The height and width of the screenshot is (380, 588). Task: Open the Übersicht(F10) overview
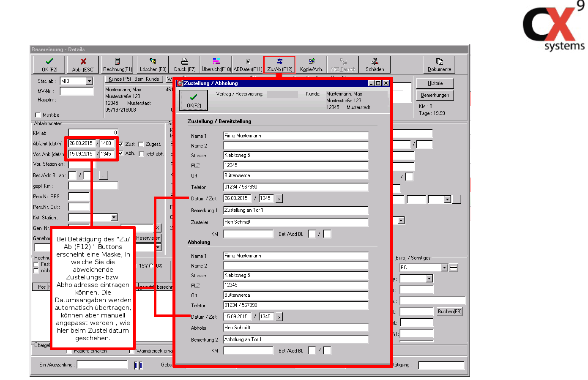216,65
